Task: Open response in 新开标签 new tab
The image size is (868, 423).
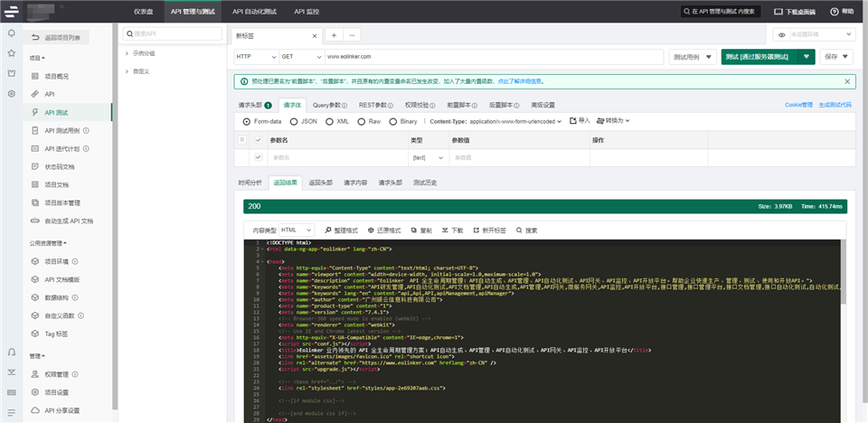Action: [489, 230]
